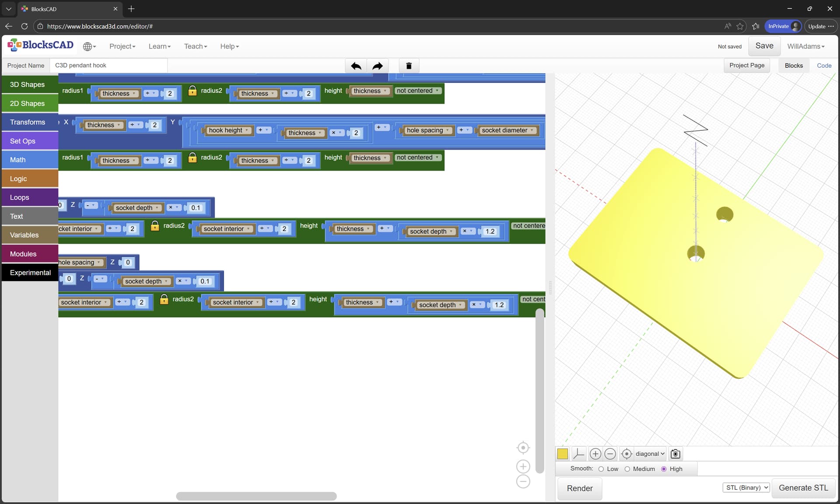Viewport: 840px width, 504px height.
Task: Open the Project menu
Action: pos(122,46)
